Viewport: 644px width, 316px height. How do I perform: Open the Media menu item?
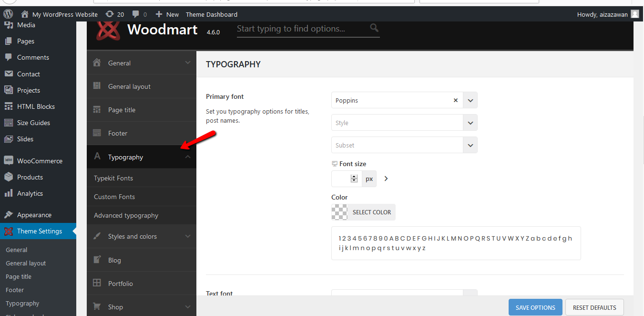click(38, 25)
